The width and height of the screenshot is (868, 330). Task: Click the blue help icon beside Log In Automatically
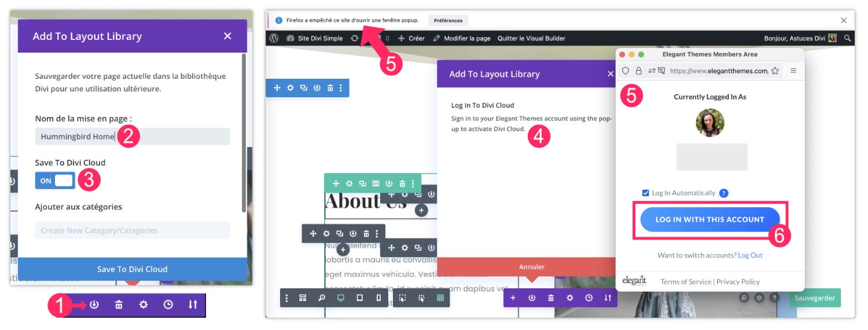[x=724, y=193]
